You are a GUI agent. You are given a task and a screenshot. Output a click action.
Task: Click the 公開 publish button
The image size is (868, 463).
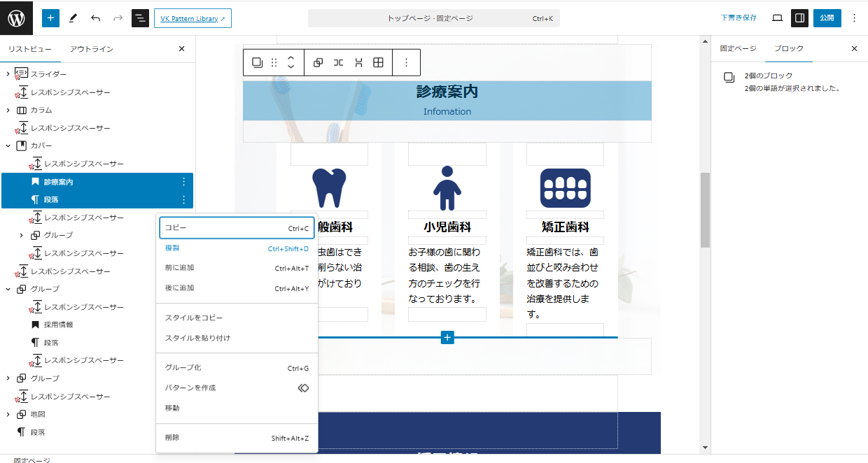pyautogui.click(x=827, y=18)
